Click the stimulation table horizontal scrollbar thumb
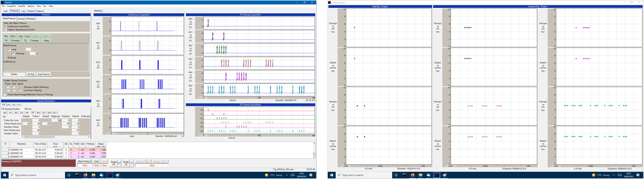Image resolution: width=644 pixels, height=179 pixels. coord(39,137)
